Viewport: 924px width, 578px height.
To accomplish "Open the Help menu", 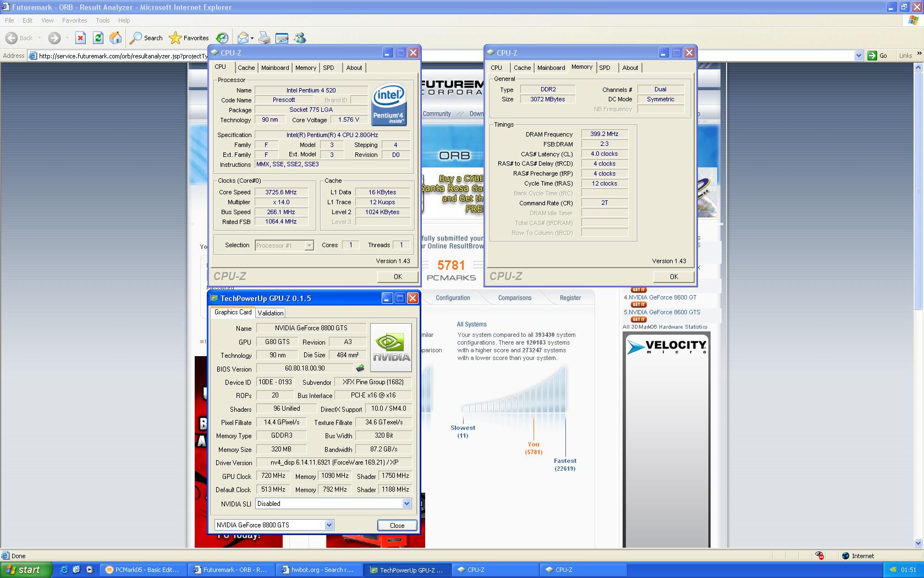I will [124, 20].
